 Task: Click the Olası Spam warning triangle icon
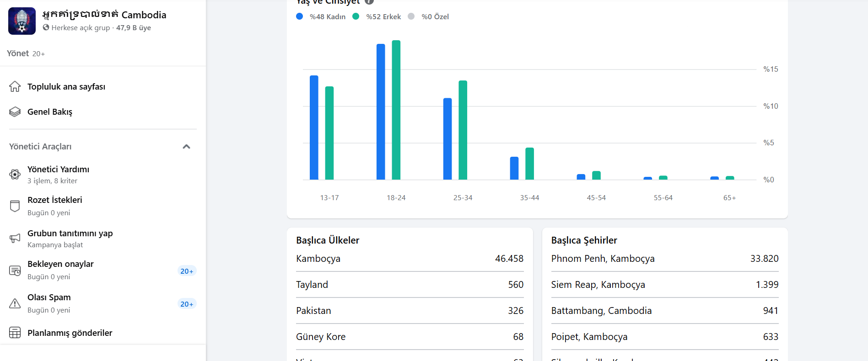pyautogui.click(x=15, y=303)
